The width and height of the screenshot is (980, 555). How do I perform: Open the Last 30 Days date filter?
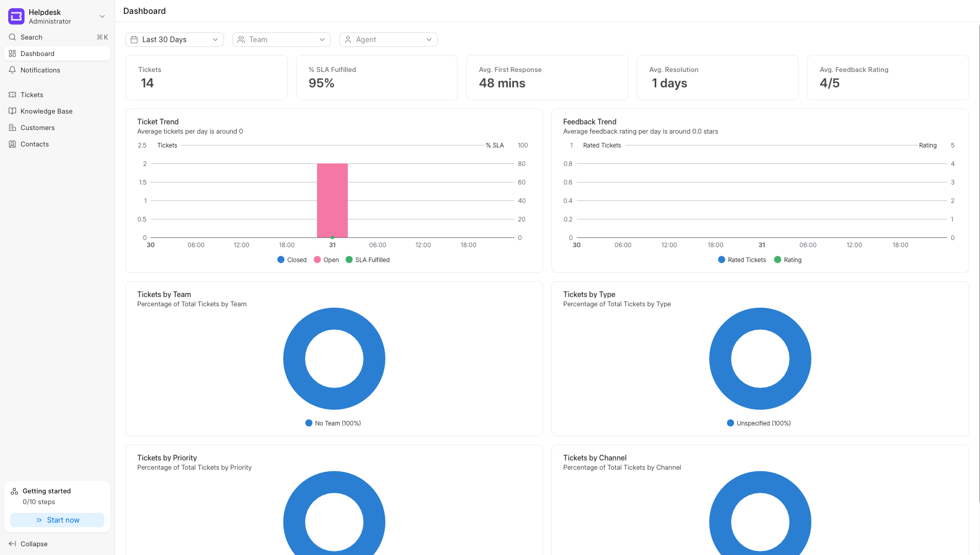click(174, 39)
